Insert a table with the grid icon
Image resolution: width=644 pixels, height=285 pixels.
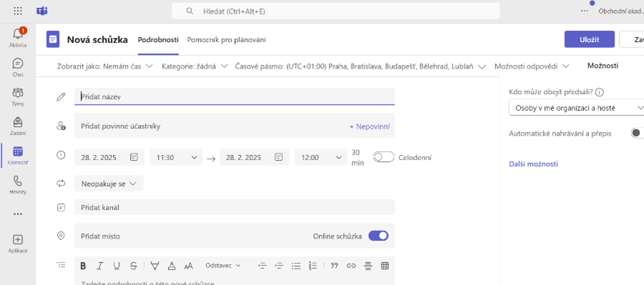tap(385, 266)
